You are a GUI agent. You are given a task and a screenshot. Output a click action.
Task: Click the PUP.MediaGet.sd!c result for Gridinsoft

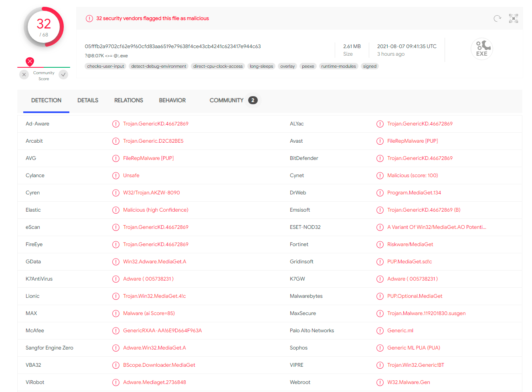tap(410, 262)
